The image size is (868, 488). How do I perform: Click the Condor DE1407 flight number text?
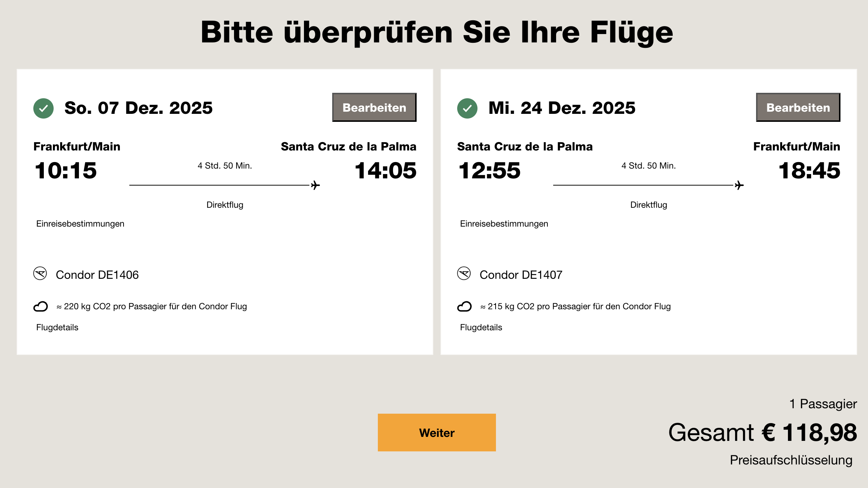tap(521, 275)
